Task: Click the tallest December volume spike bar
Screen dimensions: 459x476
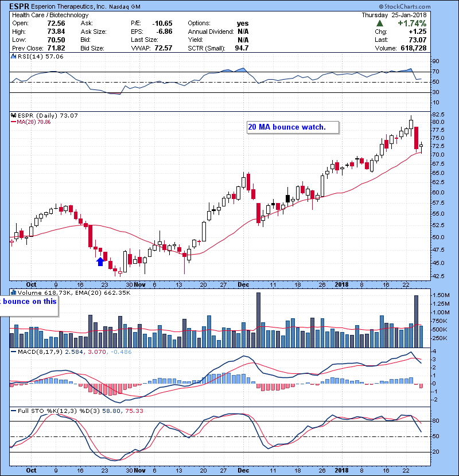Action: [x=259, y=320]
